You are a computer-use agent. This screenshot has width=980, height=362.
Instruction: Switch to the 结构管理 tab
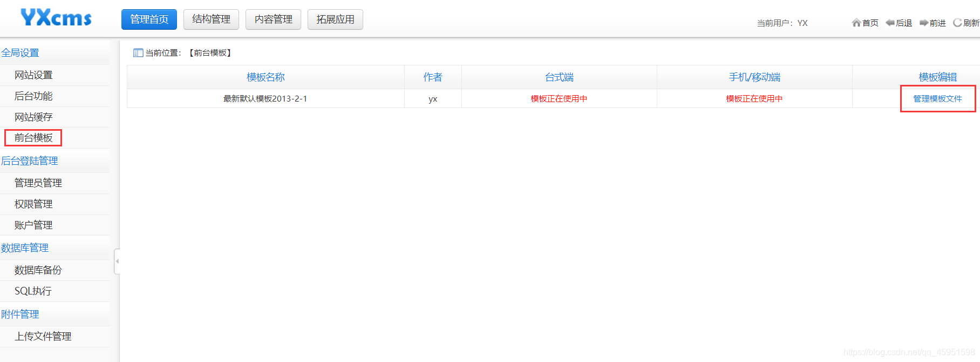coord(211,19)
